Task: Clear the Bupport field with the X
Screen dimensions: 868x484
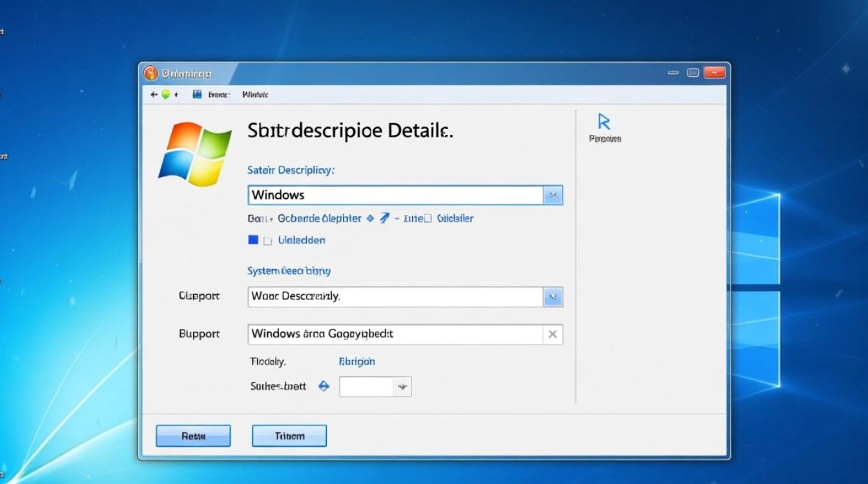Action: click(553, 334)
